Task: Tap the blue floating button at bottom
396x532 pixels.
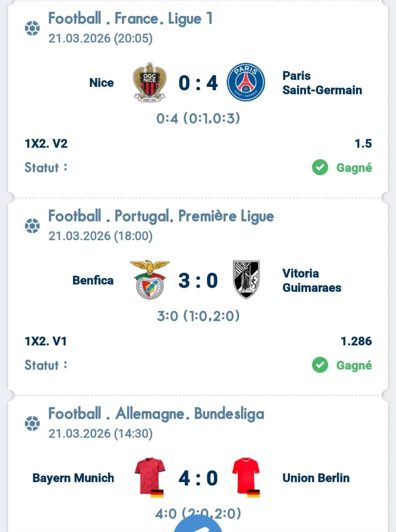Action: 198,525
